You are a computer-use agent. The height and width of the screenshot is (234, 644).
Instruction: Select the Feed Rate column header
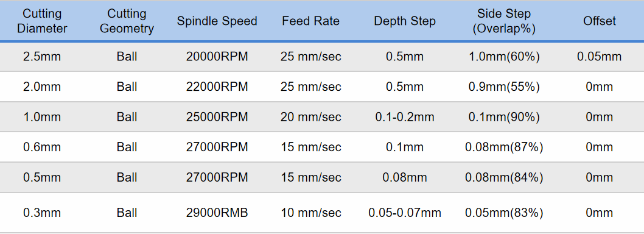(311, 21)
